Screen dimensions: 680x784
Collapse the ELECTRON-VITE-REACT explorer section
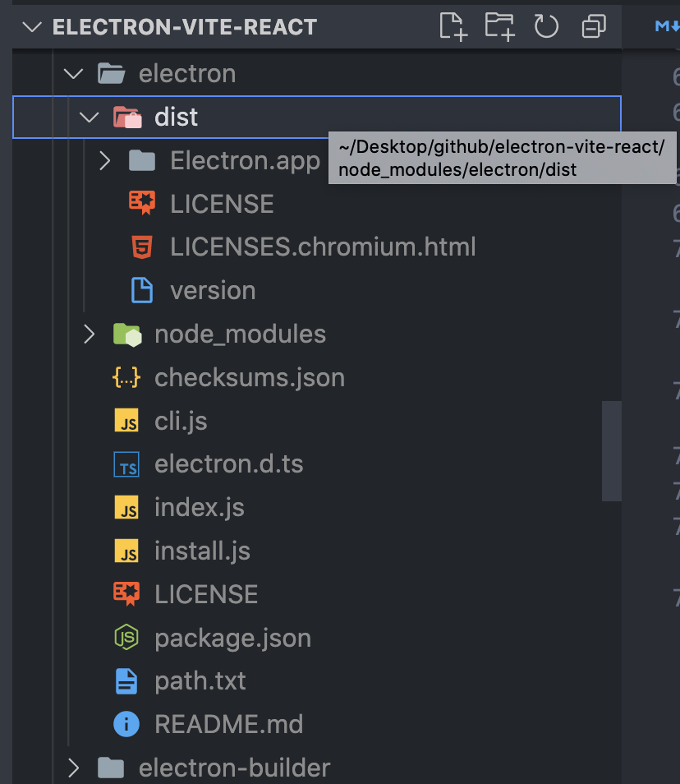coord(31,25)
